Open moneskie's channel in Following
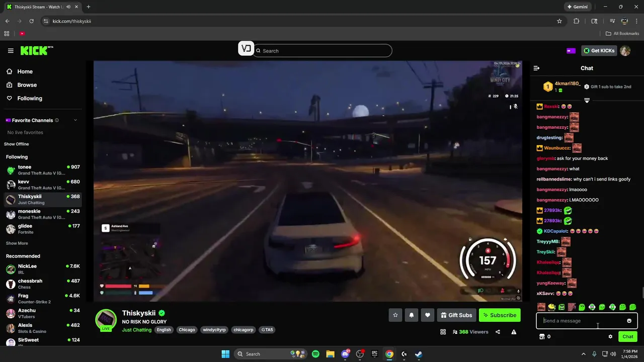The height and width of the screenshot is (362, 644). point(42,214)
